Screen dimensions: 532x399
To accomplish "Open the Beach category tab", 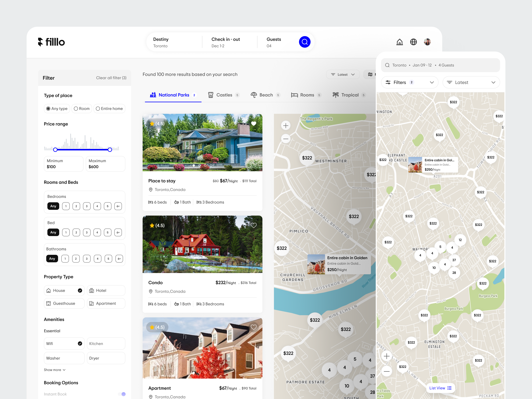I will pos(266,95).
